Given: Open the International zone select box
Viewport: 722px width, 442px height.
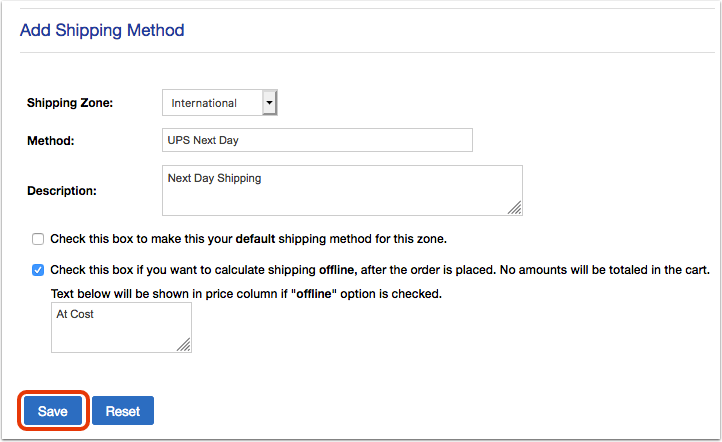Looking at the screenshot, I should tap(220, 103).
